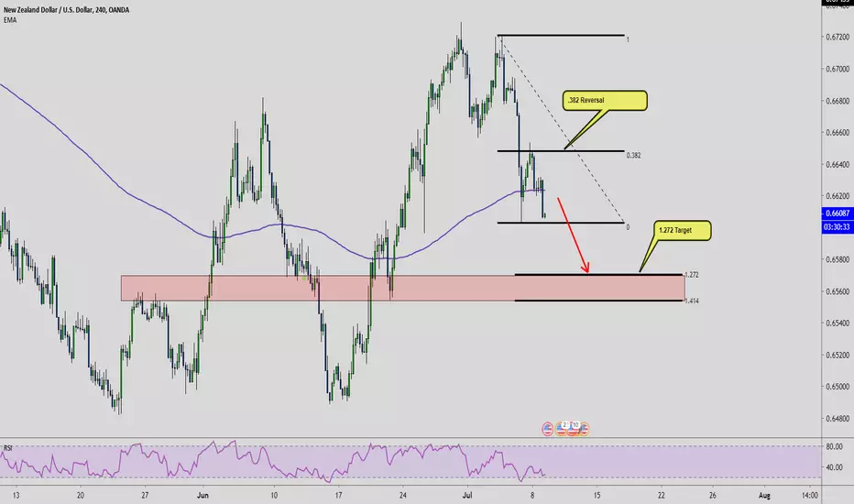Click the NZD/USD symbol title
Screen dimensions: 854x504
(67, 10)
